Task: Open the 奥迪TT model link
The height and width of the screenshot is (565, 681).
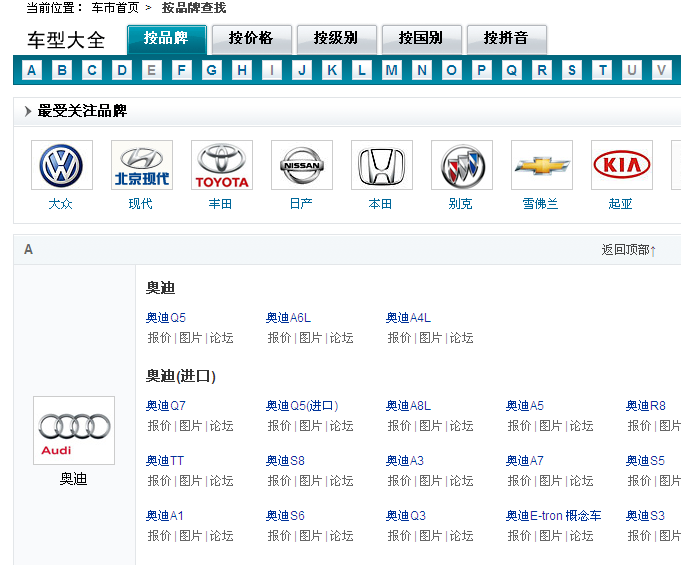Action: click(x=165, y=461)
